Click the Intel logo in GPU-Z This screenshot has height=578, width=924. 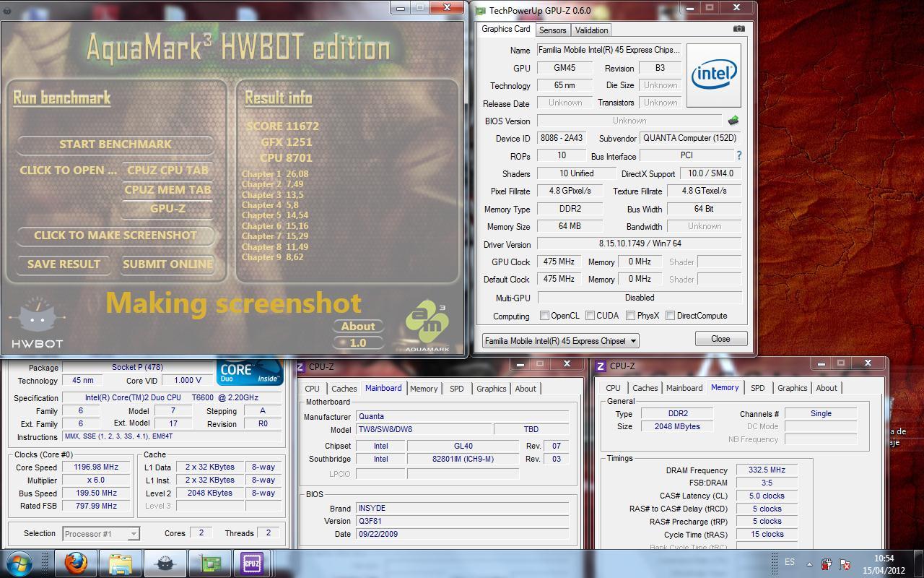click(x=713, y=75)
